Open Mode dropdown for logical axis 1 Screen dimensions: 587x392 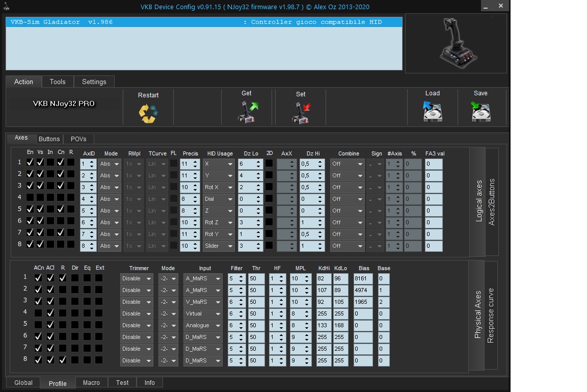[110, 164]
